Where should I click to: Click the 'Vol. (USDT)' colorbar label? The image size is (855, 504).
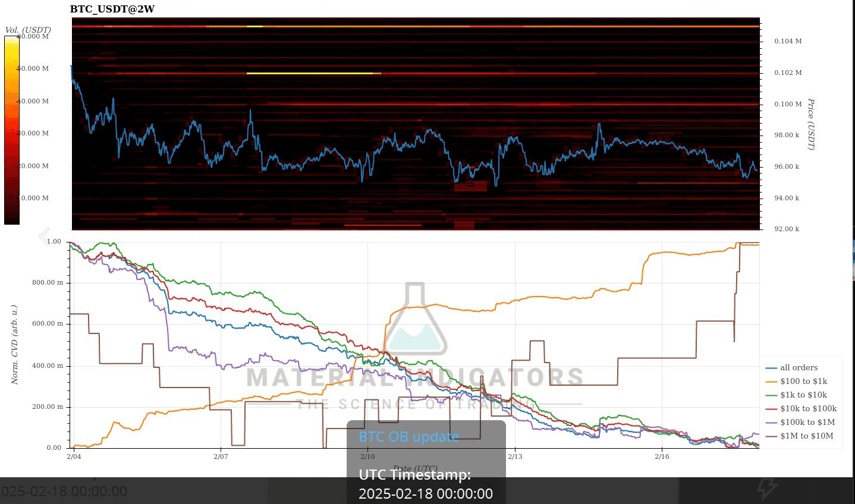point(28,30)
